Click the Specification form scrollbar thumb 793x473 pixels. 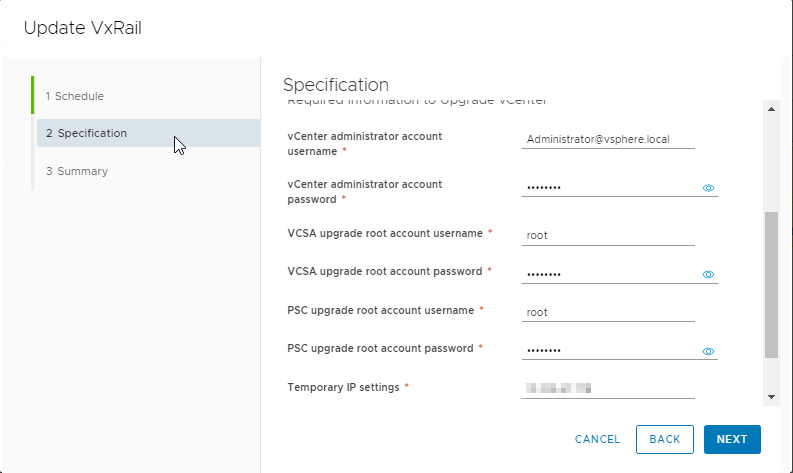click(x=771, y=285)
